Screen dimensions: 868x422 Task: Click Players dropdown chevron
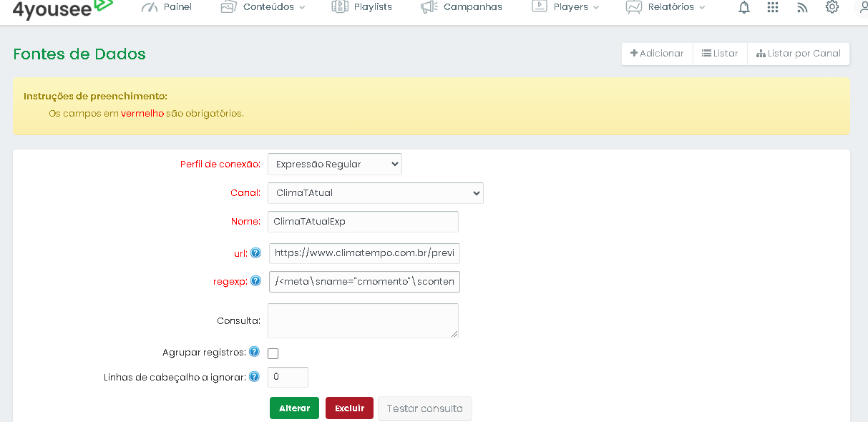point(596,8)
